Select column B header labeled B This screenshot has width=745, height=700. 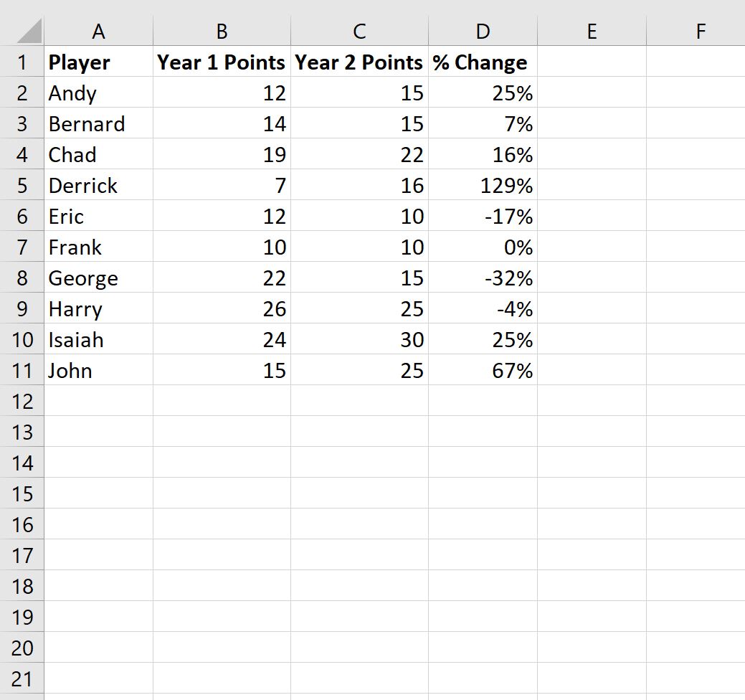click(x=222, y=32)
